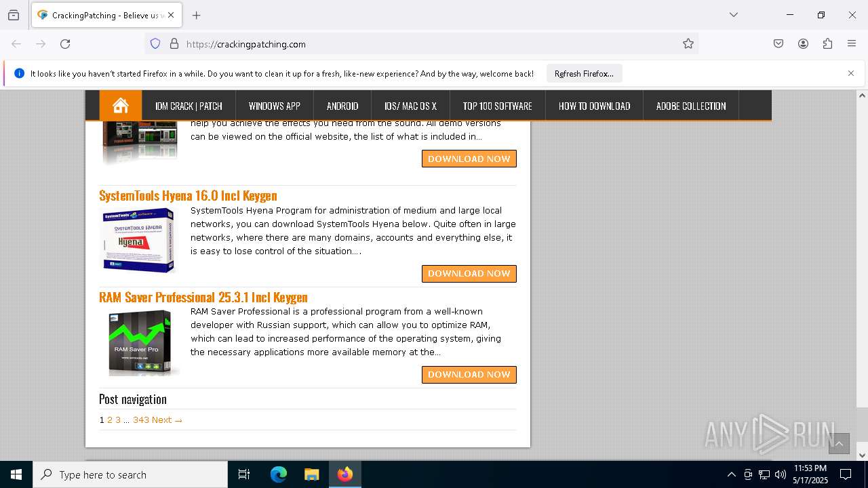
Task: Go forward one page
Action: click(x=41, y=44)
